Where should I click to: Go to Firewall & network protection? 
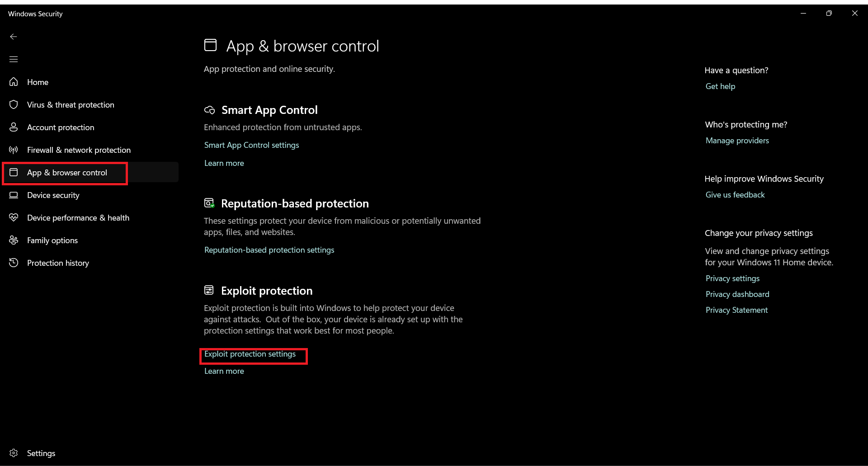pyautogui.click(x=79, y=150)
